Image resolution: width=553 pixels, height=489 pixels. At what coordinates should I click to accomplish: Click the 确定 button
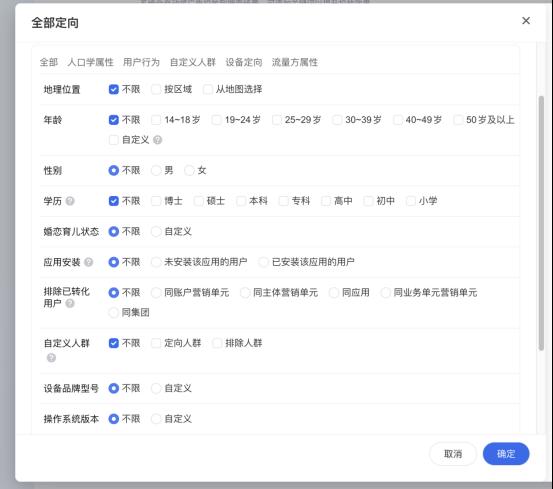pos(506,454)
